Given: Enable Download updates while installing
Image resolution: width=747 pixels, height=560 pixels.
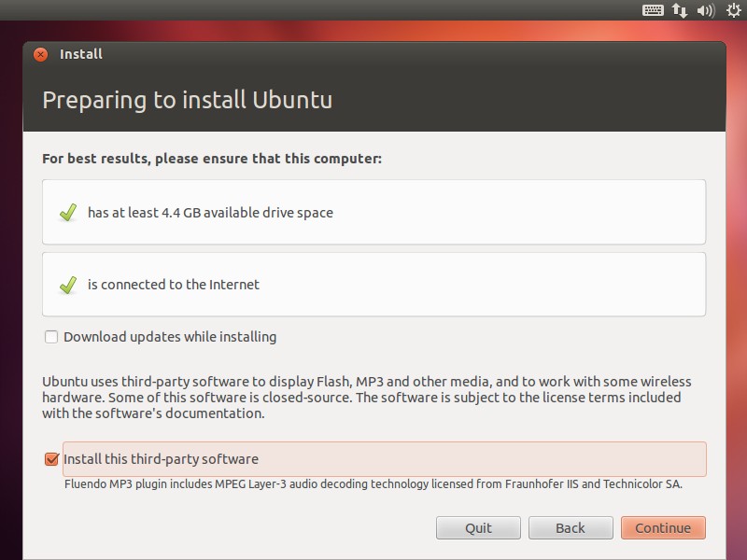Looking at the screenshot, I should (x=51, y=337).
